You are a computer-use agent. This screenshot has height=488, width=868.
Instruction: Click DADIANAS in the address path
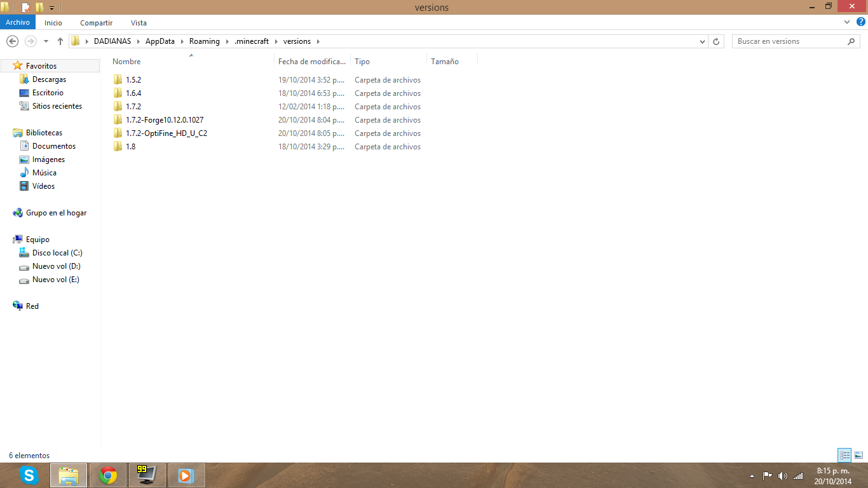112,41
